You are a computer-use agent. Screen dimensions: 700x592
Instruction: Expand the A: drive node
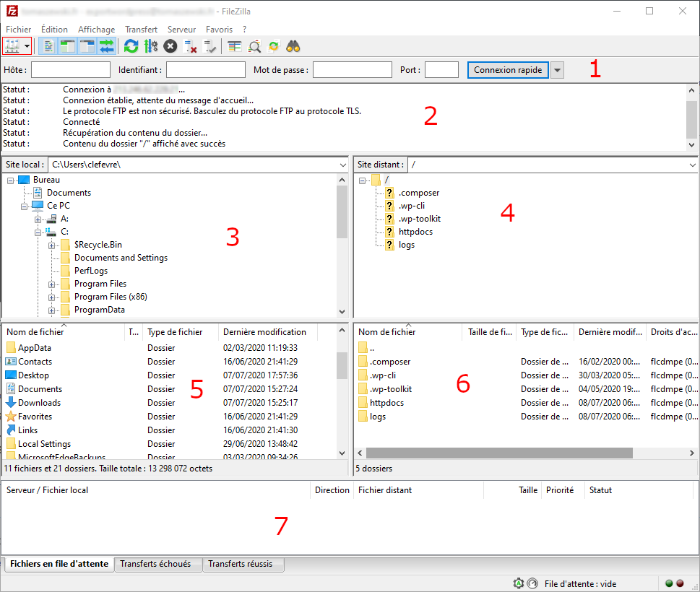coord(38,219)
